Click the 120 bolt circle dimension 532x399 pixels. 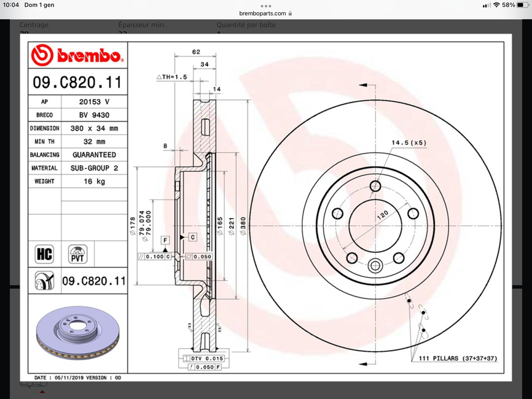coord(383,215)
